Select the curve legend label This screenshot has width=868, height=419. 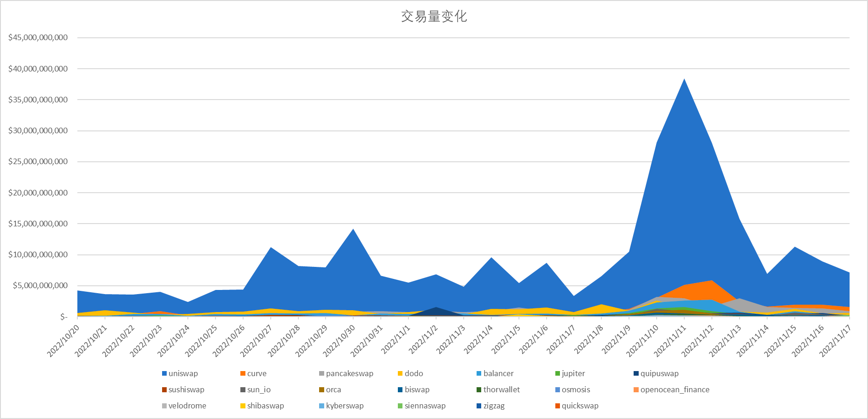257,373
